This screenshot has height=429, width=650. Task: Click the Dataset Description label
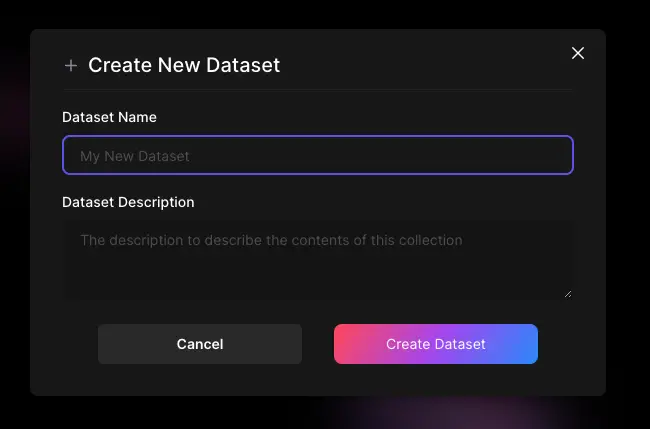click(x=128, y=202)
